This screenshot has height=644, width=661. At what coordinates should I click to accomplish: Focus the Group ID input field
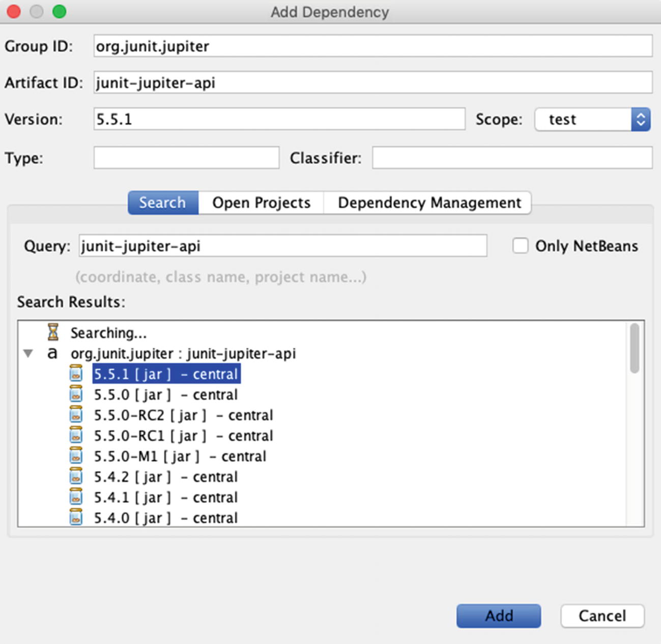tap(373, 46)
